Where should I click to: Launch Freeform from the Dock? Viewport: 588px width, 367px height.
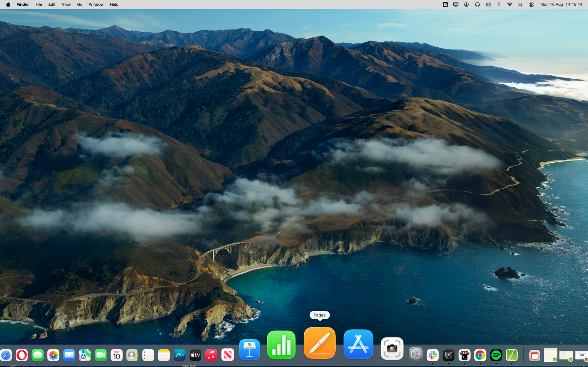pos(180,355)
